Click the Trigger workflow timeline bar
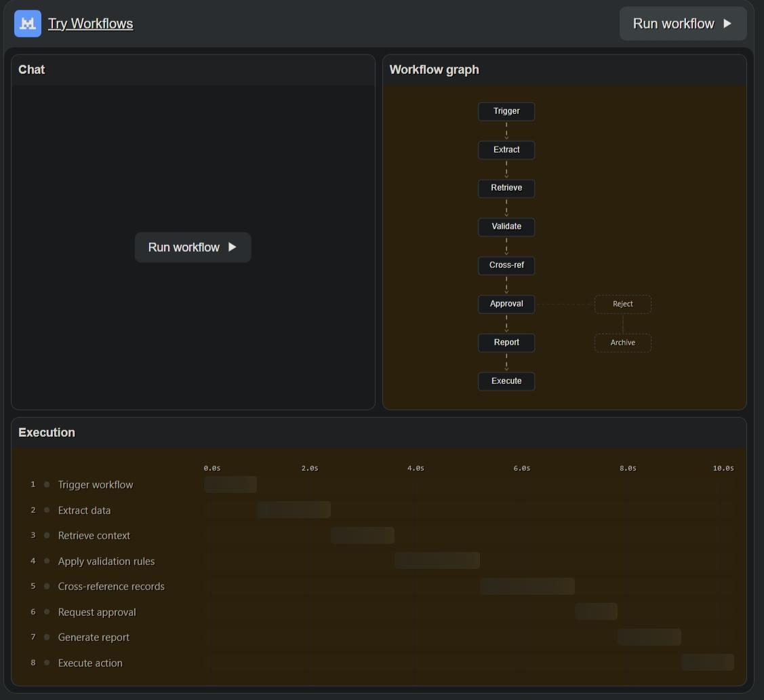 pos(230,484)
